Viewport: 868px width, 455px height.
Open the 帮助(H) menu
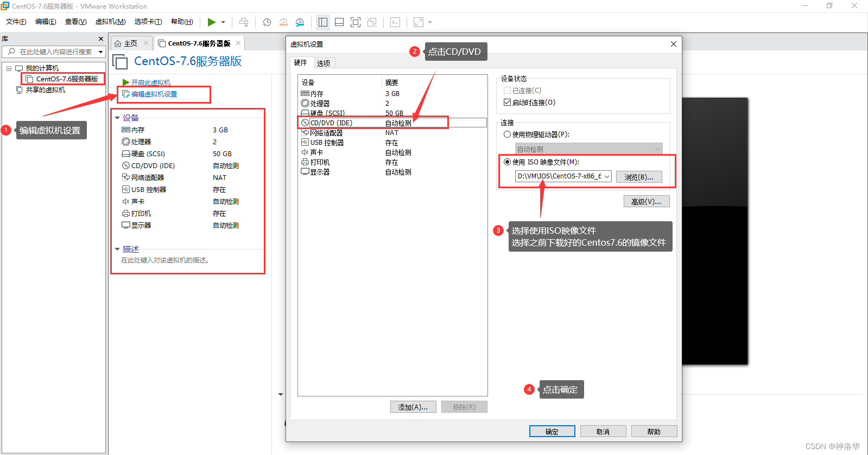coord(182,22)
